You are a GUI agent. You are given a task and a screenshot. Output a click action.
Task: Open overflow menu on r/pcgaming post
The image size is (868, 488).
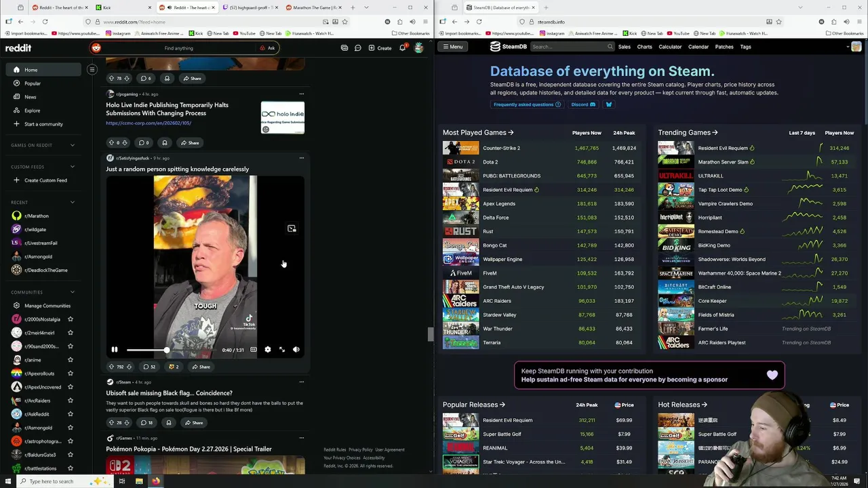pos(302,94)
